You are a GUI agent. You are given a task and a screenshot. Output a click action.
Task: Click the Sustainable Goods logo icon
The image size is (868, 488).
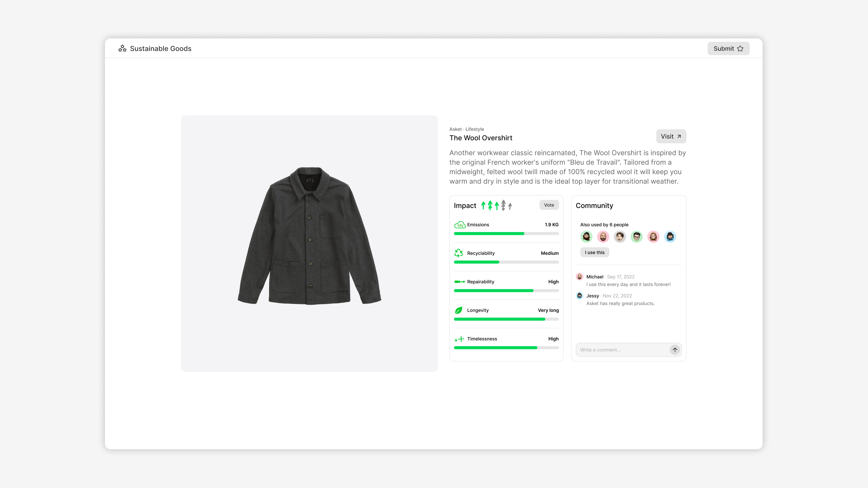[122, 49]
